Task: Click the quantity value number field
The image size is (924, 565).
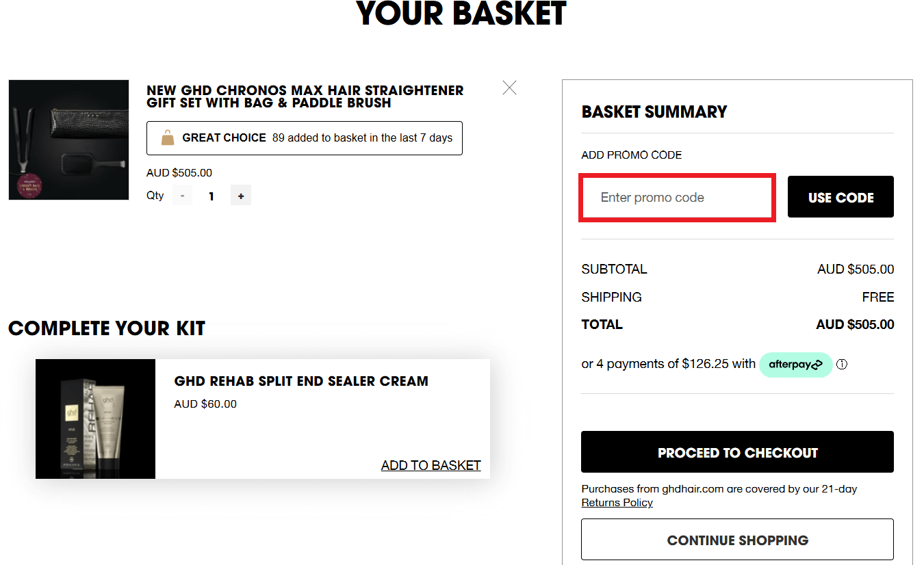Action: (211, 196)
